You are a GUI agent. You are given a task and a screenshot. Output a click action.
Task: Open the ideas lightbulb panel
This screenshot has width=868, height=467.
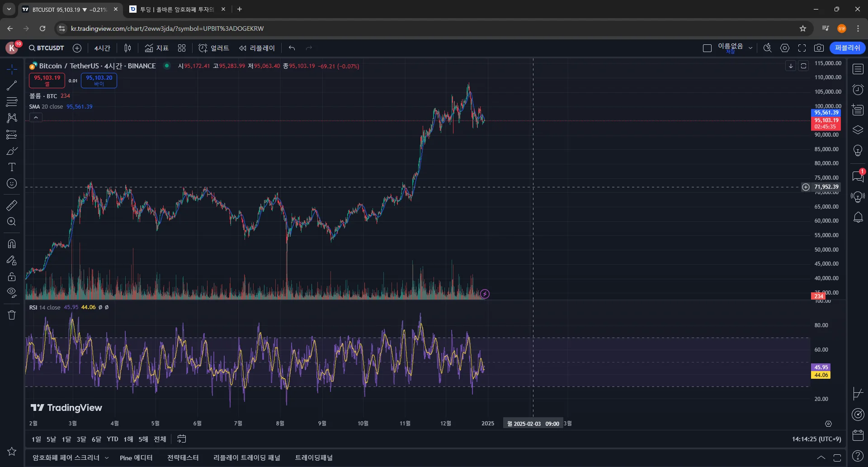[858, 150]
